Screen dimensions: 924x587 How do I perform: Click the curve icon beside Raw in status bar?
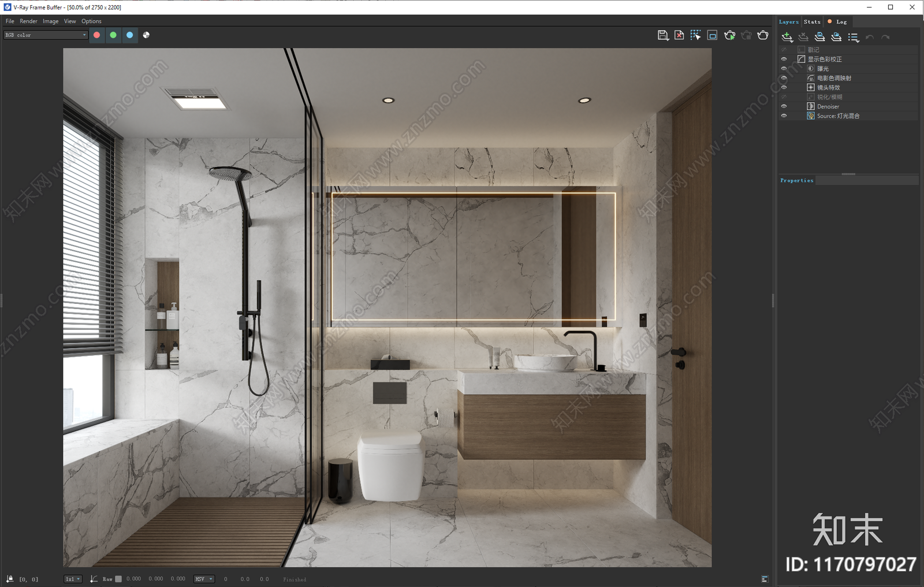point(94,579)
